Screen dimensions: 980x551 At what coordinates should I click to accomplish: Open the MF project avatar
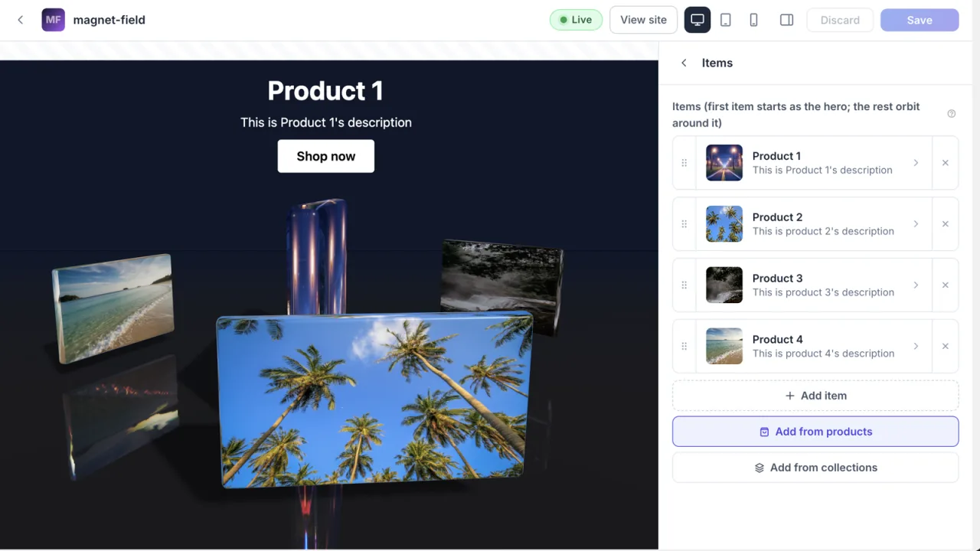coord(53,20)
